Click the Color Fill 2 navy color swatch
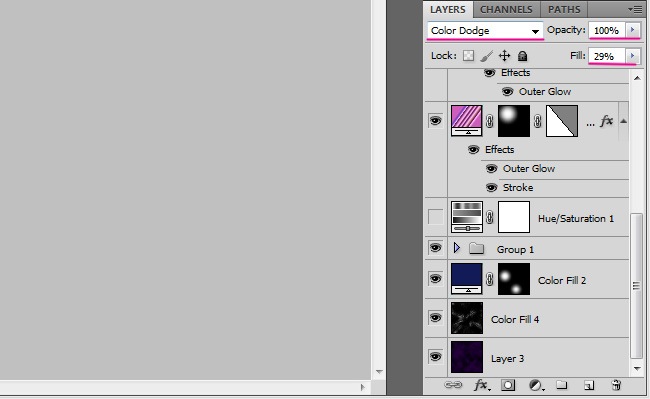The image size is (650, 399). click(x=467, y=279)
